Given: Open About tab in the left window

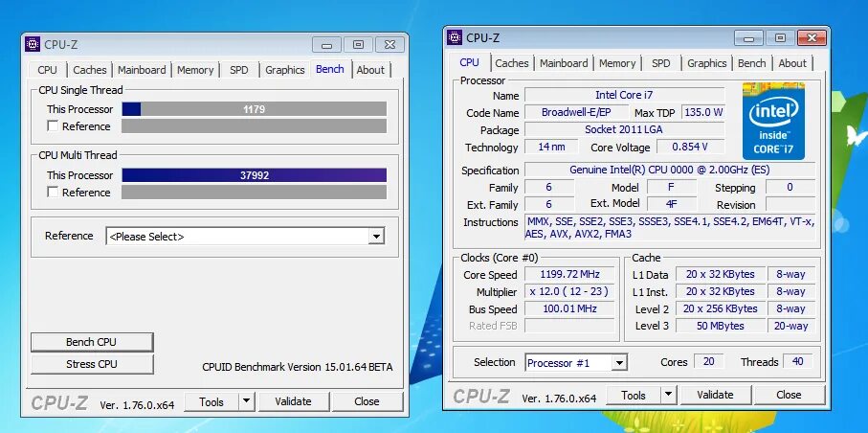Looking at the screenshot, I should (x=370, y=70).
